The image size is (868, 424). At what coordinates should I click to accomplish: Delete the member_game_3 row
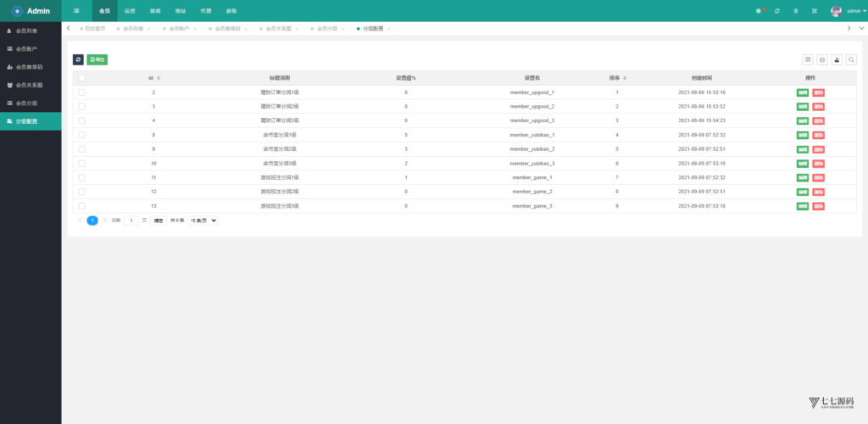click(x=818, y=206)
